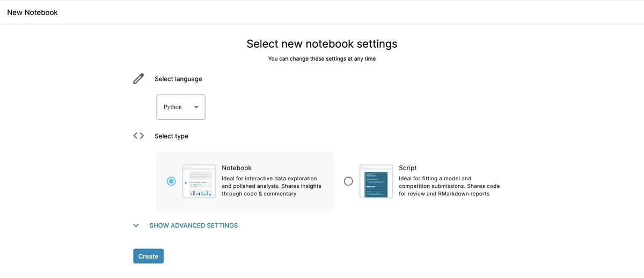Click the Select type label

pyautogui.click(x=171, y=136)
